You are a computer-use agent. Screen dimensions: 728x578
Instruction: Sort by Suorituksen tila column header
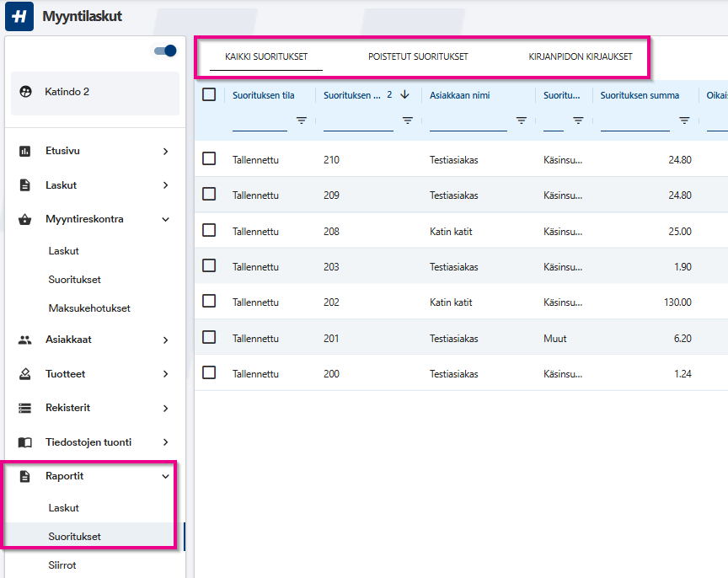pyautogui.click(x=263, y=95)
